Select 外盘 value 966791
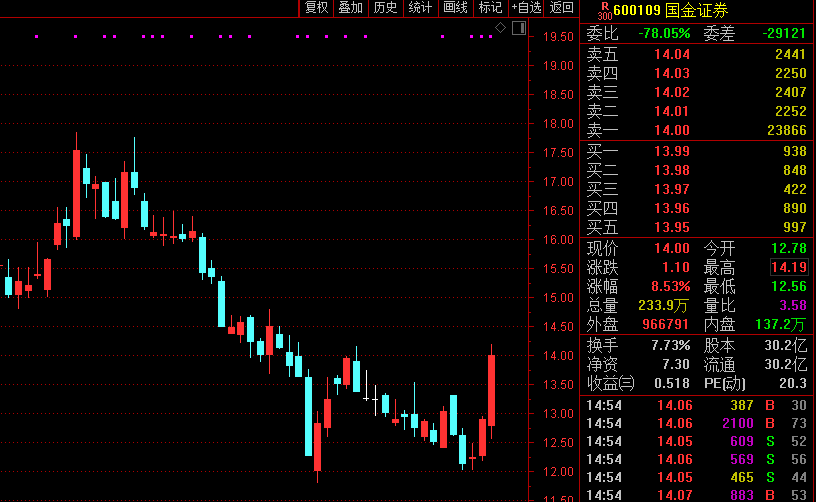The image size is (816, 502). 665,325
